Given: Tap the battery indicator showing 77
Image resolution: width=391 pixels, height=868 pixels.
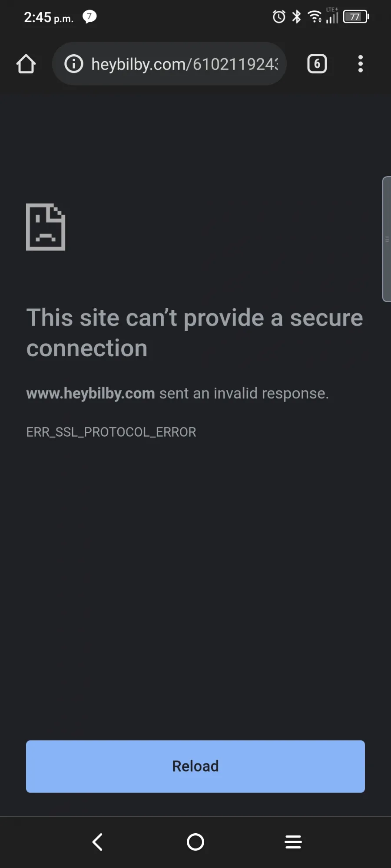Looking at the screenshot, I should (356, 17).
